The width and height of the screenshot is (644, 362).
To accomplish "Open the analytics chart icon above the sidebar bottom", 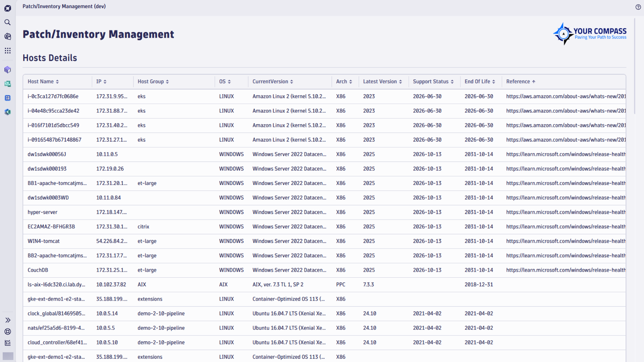I will coord(7,343).
